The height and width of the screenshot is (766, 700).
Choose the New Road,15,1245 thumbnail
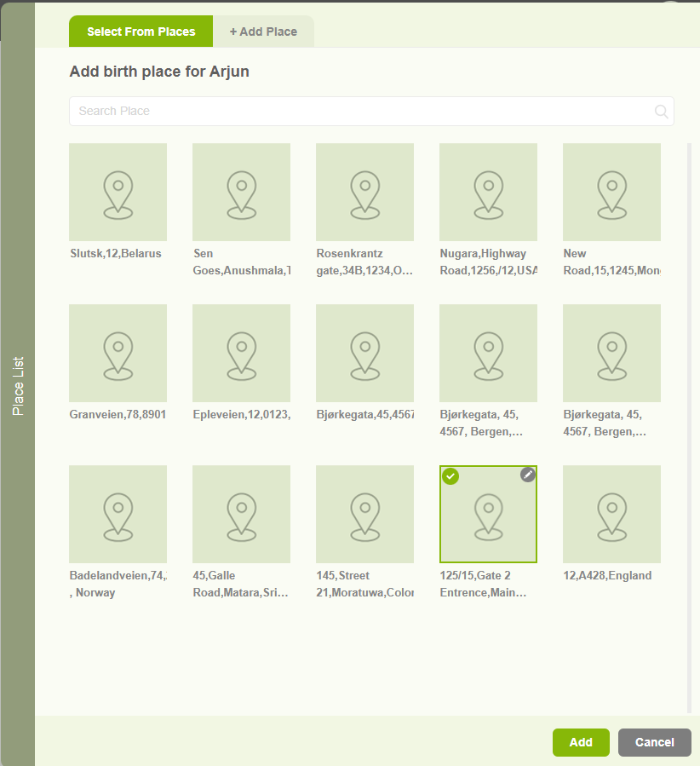tap(611, 193)
